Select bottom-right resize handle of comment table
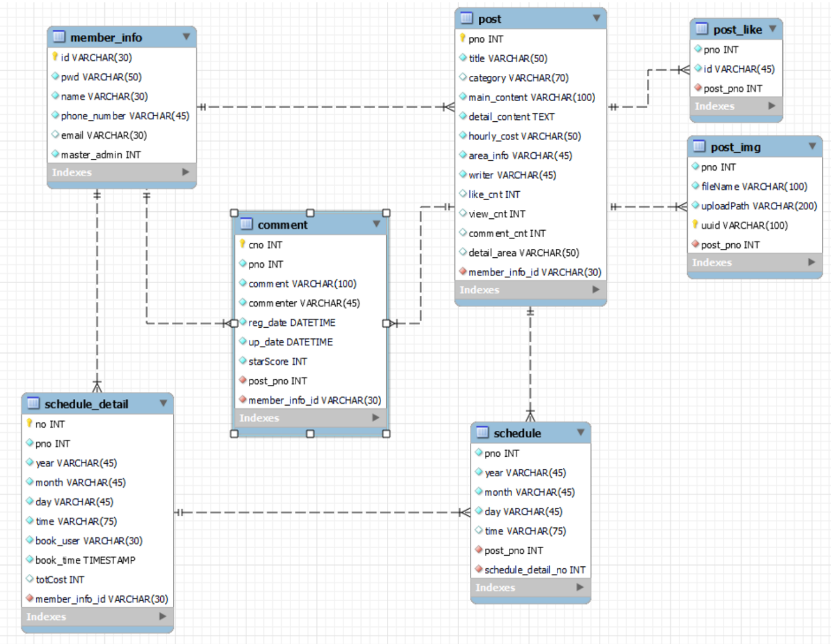Screen dimensions: 831x644 pyautogui.click(x=386, y=433)
